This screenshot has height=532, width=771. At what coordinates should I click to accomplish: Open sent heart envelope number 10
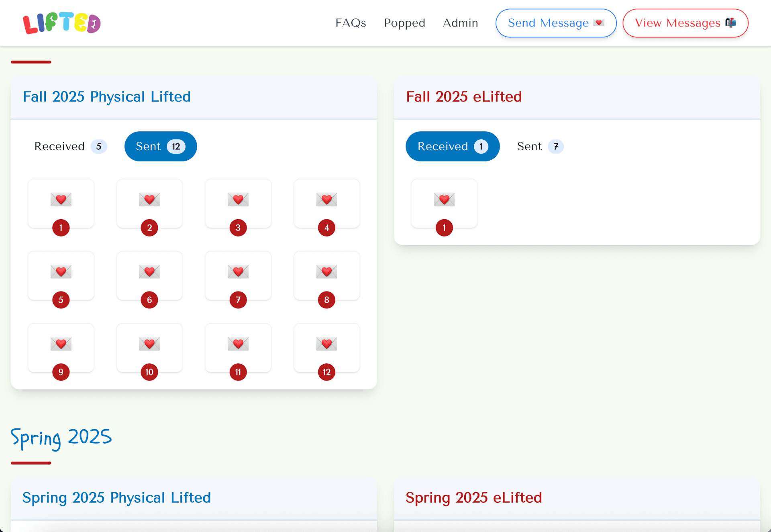(149, 348)
